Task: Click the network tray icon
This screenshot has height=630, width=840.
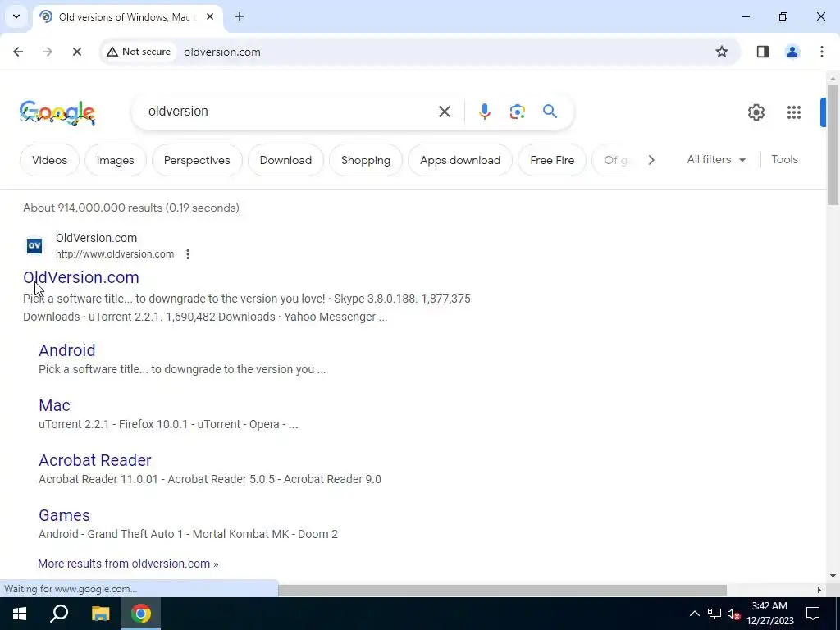Action: 714,614
